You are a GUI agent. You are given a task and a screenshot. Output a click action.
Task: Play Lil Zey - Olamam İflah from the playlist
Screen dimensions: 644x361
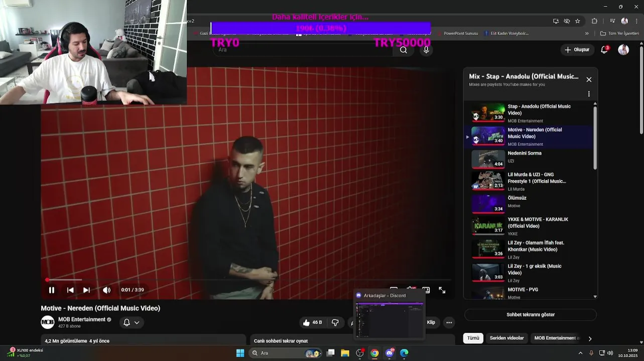529,249
